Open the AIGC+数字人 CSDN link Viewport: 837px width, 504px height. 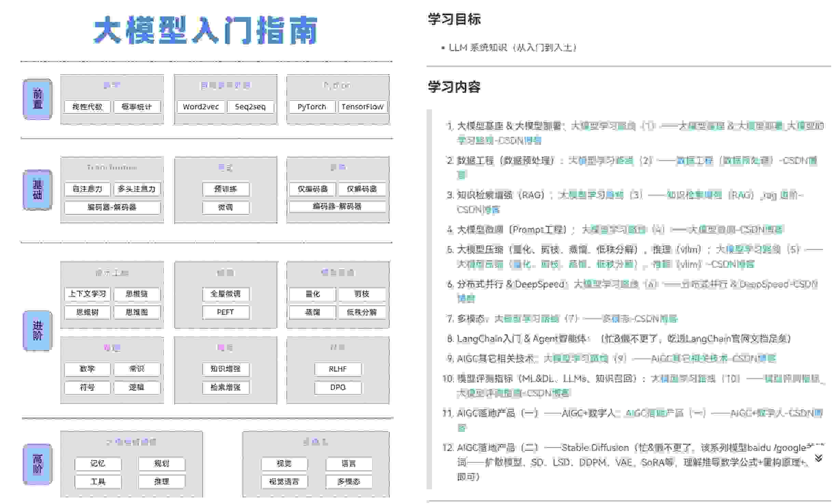pyautogui.click(x=639, y=420)
